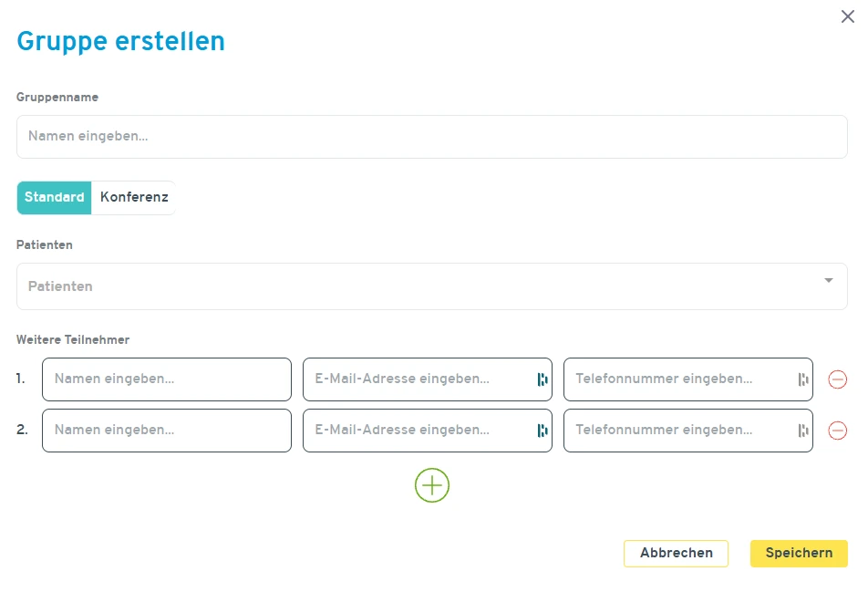Click name field of participant 2

tap(166, 431)
